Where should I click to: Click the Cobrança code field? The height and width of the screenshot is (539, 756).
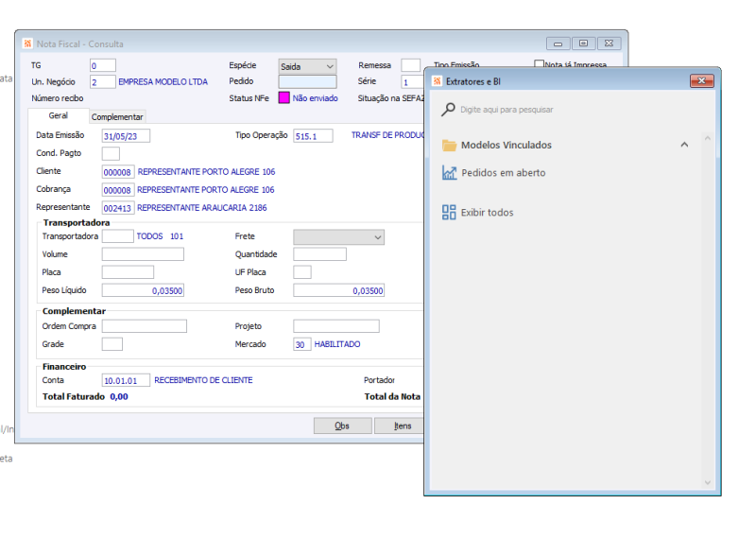coord(117,190)
